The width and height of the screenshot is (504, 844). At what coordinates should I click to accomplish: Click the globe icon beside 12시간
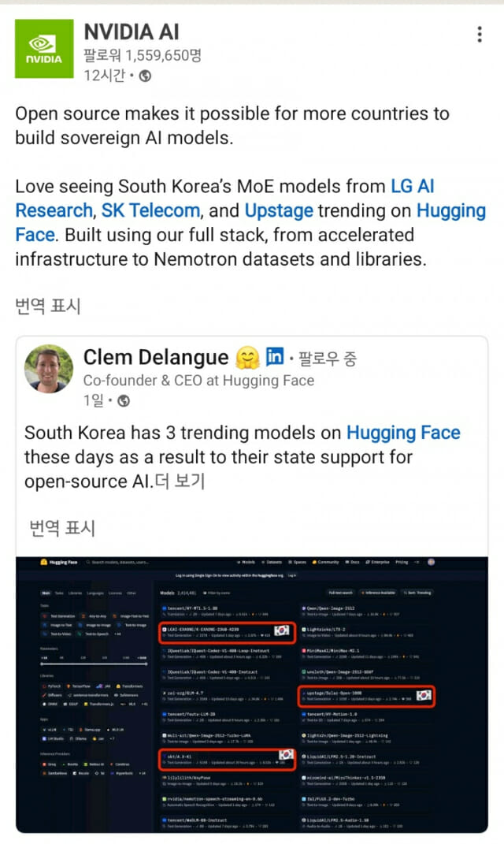[x=145, y=76]
